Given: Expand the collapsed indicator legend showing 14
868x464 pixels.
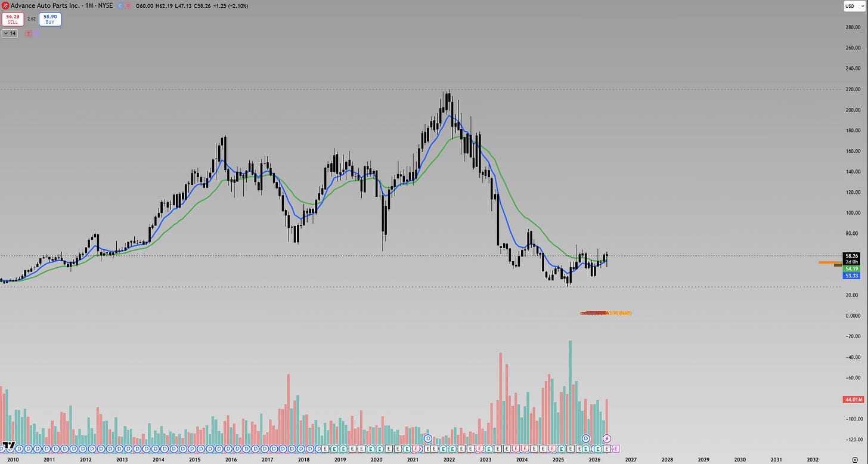Looking at the screenshot, I should (10, 33).
